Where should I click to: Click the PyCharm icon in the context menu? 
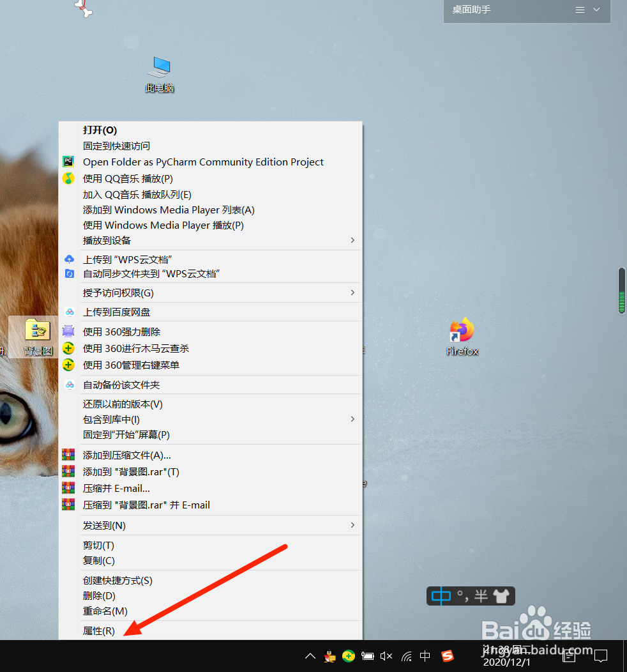[x=68, y=162]
